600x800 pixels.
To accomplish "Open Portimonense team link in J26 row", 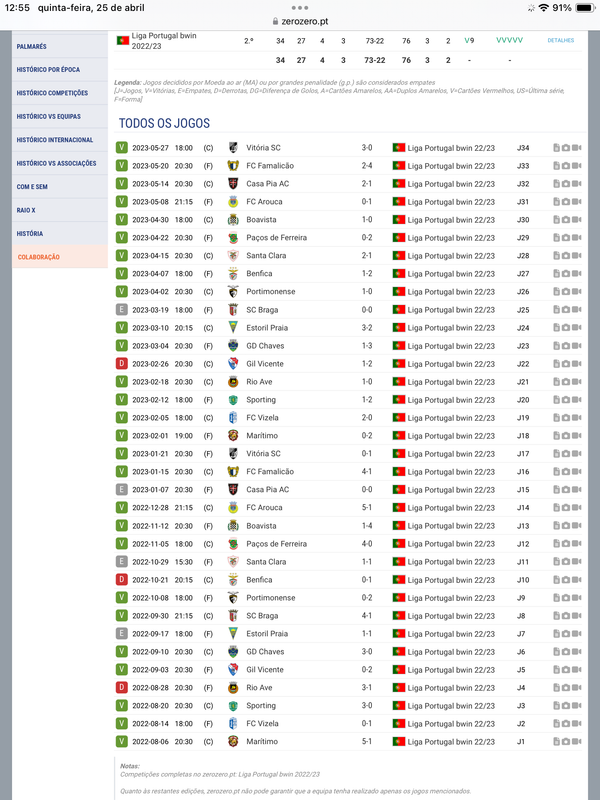I will (270, 292).
